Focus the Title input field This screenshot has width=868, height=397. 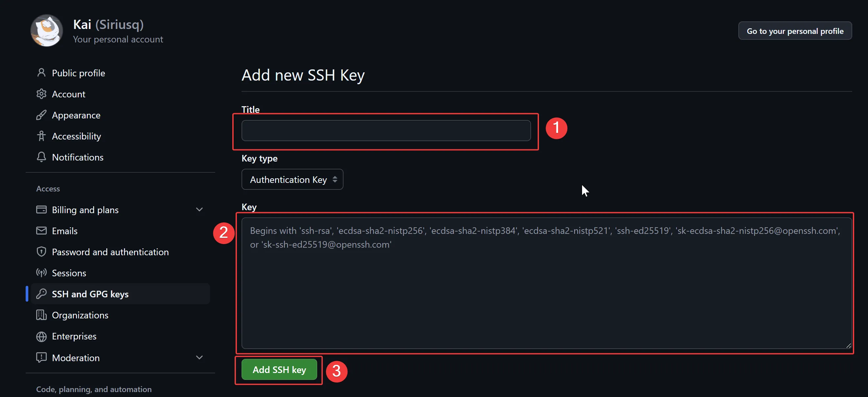[386, 131]
